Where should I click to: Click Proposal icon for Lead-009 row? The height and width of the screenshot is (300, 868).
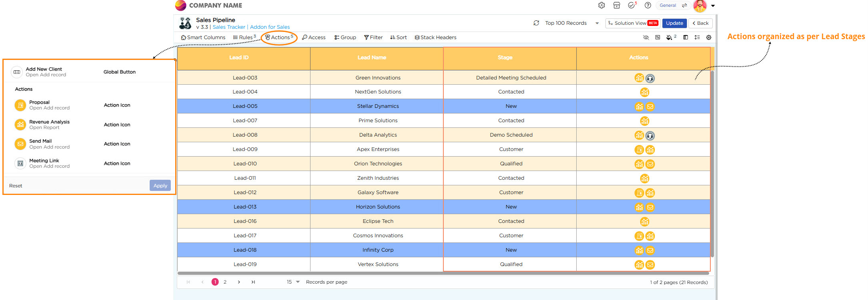pyautogui.click(x=639, y=150)
